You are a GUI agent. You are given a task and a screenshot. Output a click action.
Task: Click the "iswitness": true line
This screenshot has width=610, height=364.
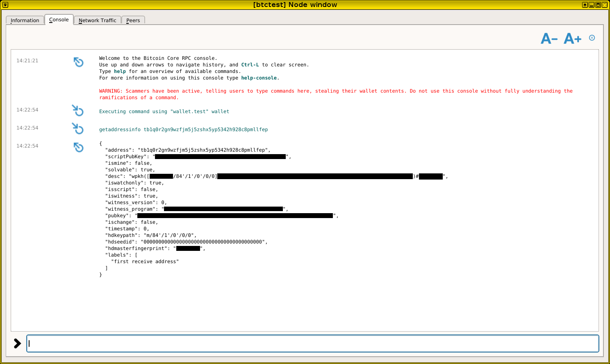click(132, 196)
